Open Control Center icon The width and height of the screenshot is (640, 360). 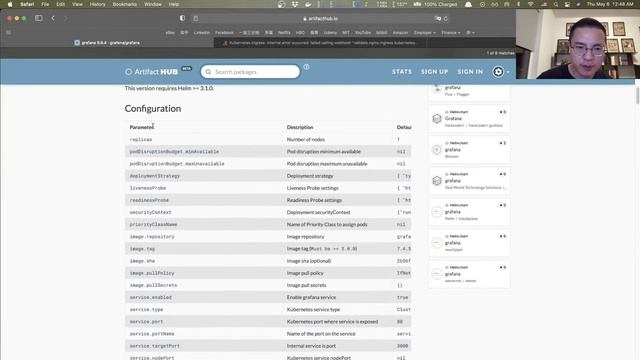point(567,4)
